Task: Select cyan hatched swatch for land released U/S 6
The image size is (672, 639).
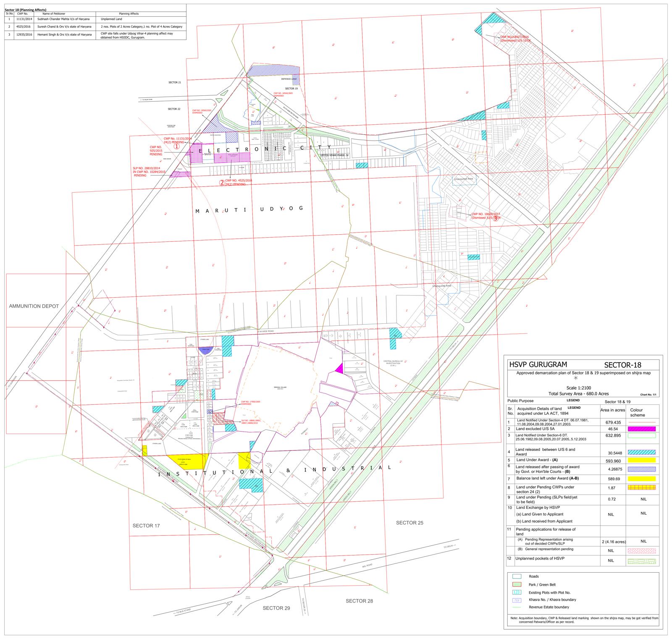Action: pyautogui.click(x=641, y=453)
